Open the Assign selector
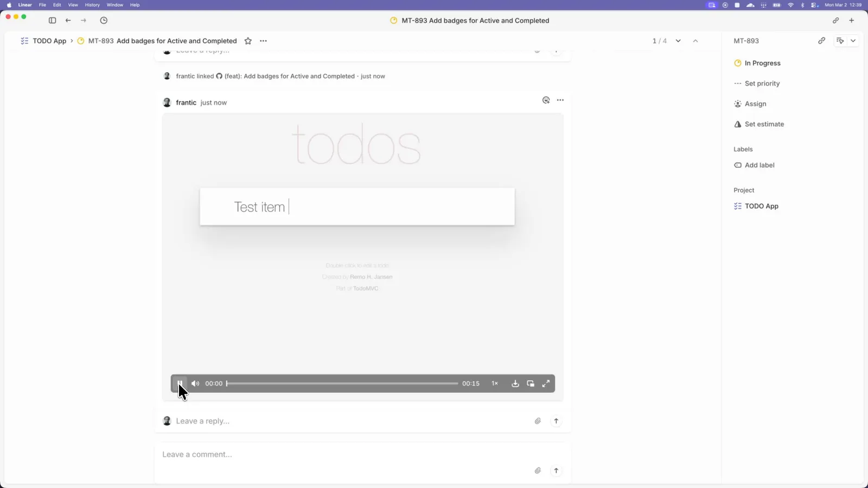This screenshot has width=868, height=488. coord(750,104)
